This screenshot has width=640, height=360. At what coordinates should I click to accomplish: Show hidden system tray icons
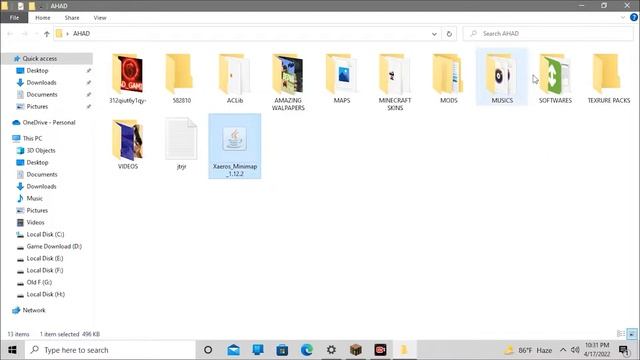tap(563, 350)
